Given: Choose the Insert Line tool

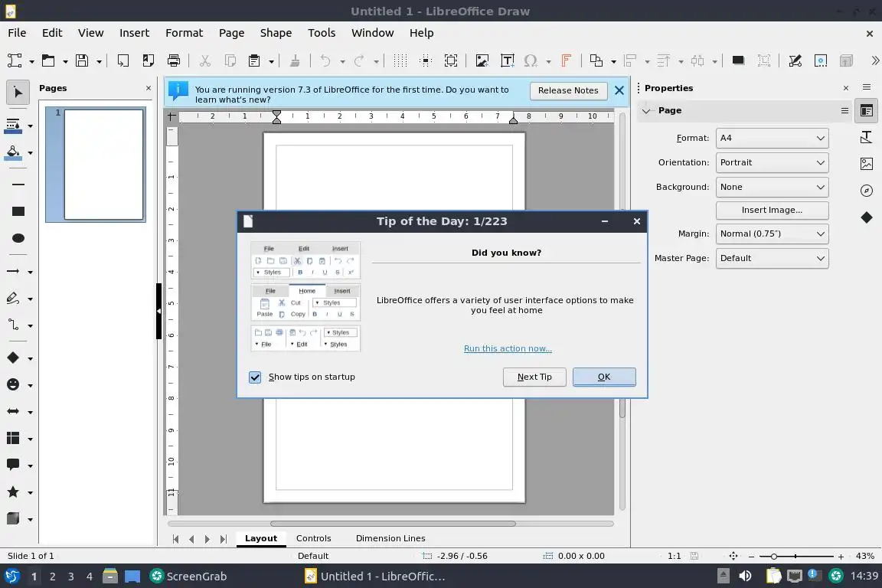Looking at the screenshot, I should click(x=18, y=185).
